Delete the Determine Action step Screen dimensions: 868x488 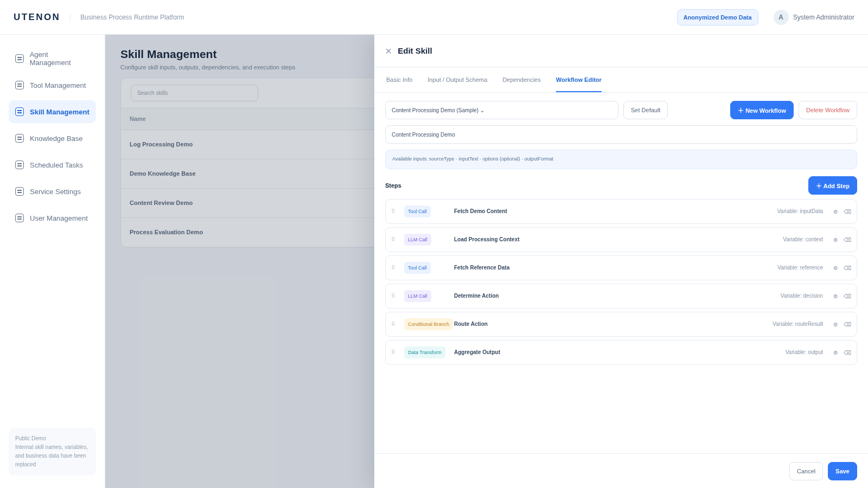[847, 297]
